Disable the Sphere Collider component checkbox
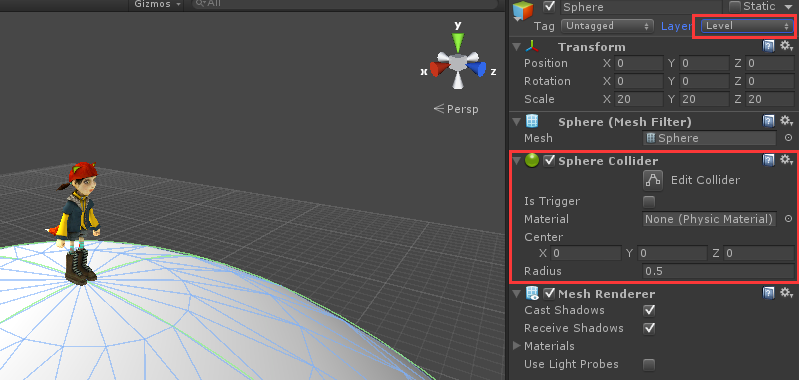 tap(549, 160)
